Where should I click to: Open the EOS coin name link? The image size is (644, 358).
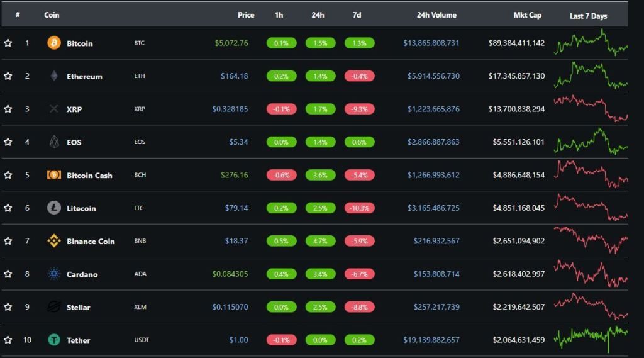click(74, 142)
